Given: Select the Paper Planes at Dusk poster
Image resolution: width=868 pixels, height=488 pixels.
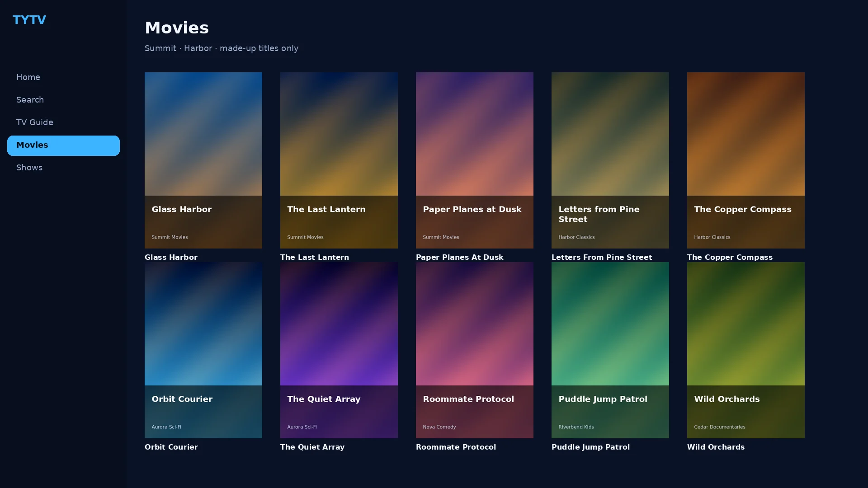Looking at the screenshot, I should pos(475,160).
